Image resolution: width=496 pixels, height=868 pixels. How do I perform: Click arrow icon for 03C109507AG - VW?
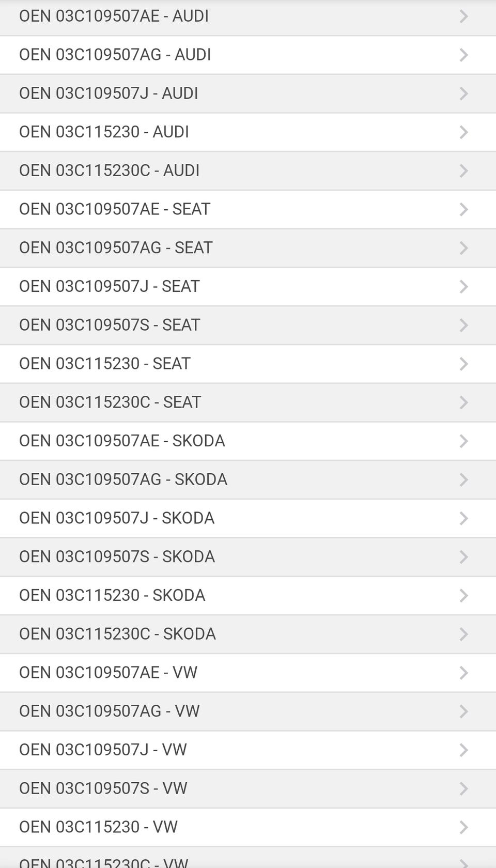463,711
